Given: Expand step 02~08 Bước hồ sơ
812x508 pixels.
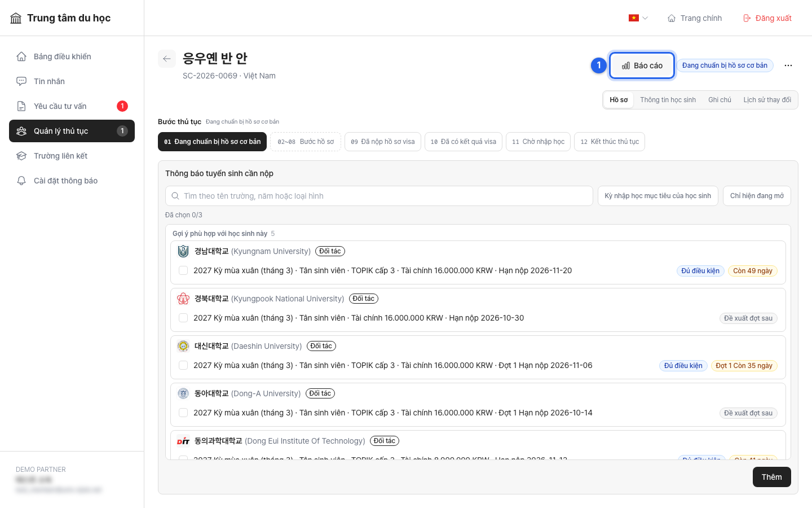Looking at the screenshot, I should coord(306,142).
